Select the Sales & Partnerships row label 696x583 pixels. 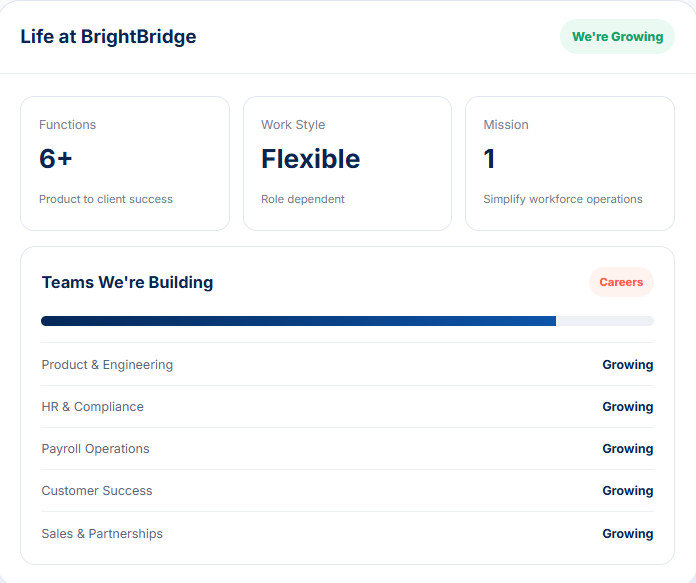click(x=102, y=533)
